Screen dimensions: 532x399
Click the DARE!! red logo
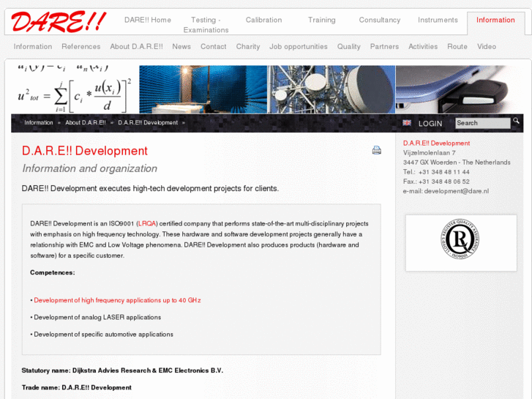pos(59,22)
